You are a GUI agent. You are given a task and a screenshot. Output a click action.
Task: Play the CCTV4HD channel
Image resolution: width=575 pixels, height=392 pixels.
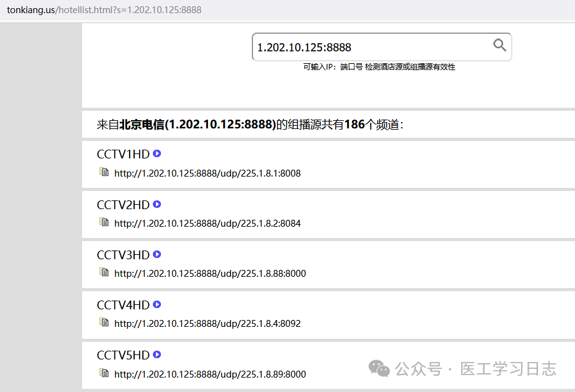point(157,304)
